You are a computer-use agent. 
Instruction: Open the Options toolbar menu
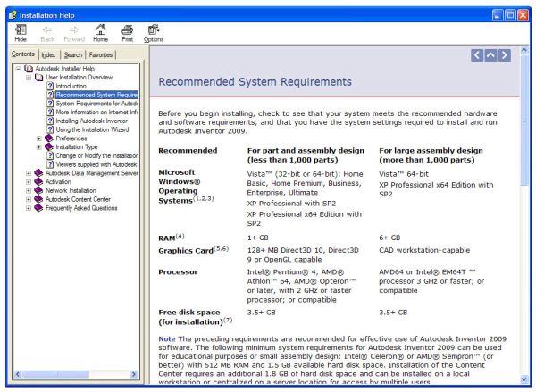coord(154,33)
